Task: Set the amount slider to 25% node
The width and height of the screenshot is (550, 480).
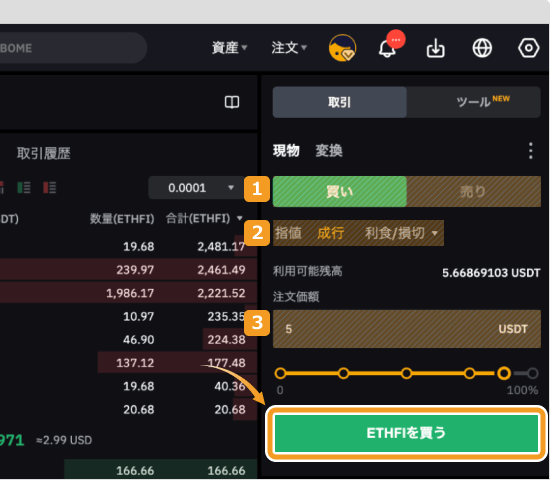Action: pos(343,373)
